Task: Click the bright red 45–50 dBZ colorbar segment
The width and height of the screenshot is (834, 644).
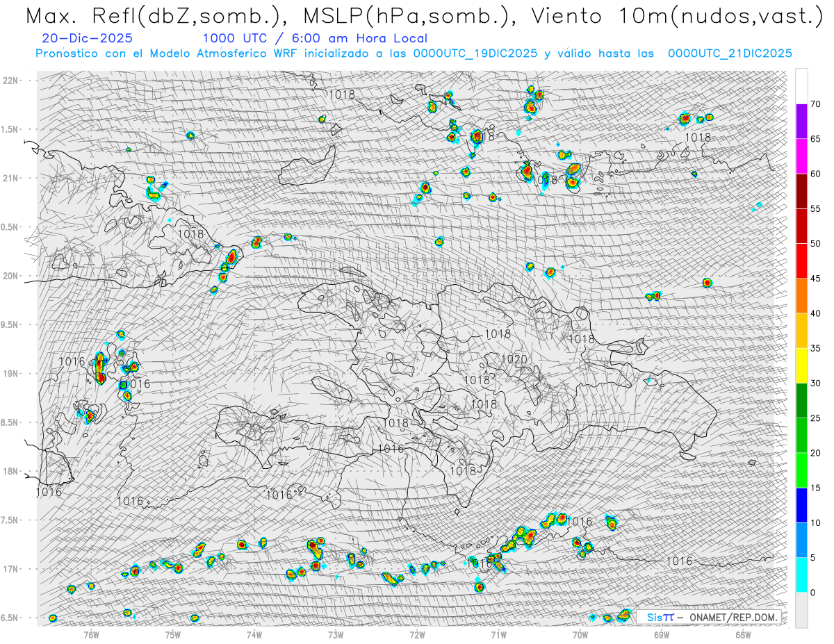Action: [x=801, y=261]
